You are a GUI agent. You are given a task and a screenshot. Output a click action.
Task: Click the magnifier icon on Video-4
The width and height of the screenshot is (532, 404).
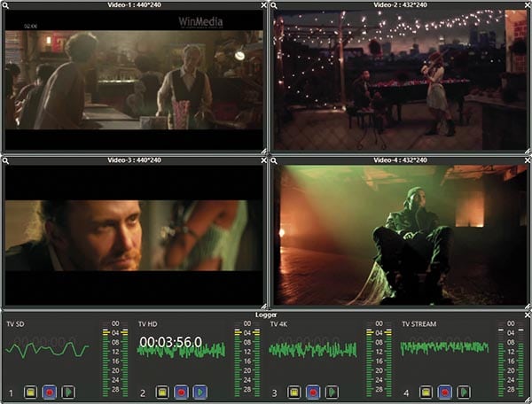point(274,160)
